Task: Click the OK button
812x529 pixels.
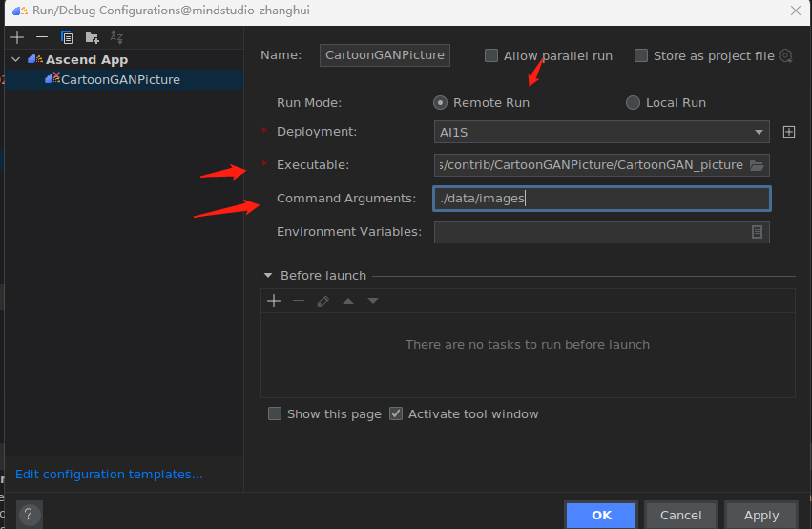Action: pyautogui.click(x=601, y=515)
